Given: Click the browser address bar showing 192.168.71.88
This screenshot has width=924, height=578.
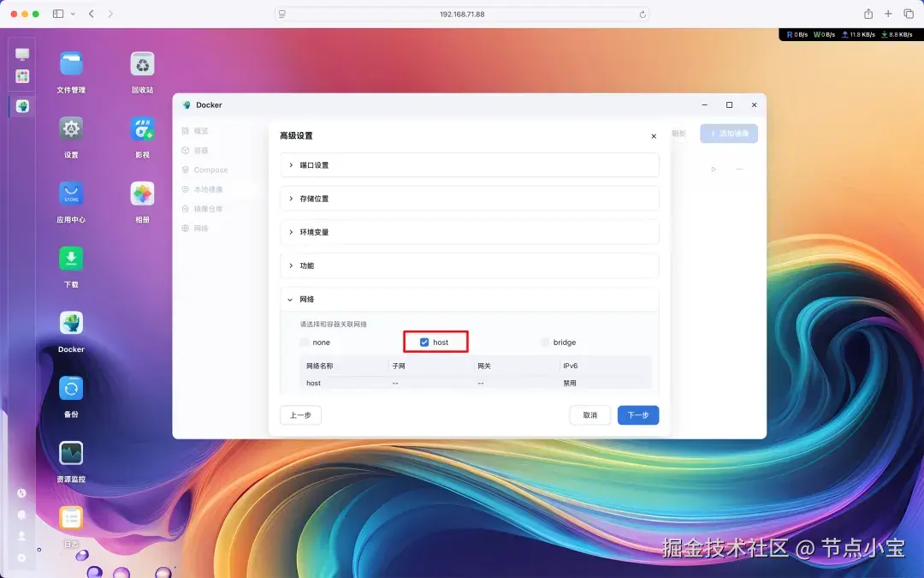Looking at the screenshot, I should (462, 14).
